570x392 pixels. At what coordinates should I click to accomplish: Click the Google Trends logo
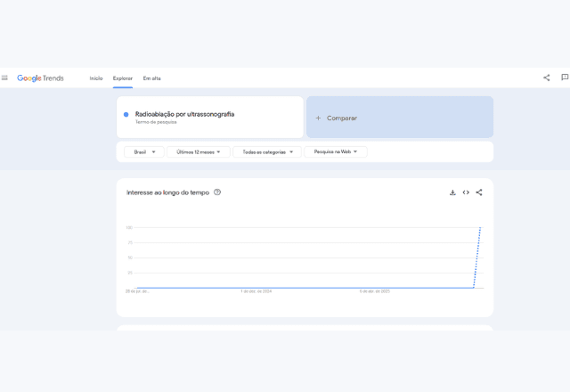[40, 78]
